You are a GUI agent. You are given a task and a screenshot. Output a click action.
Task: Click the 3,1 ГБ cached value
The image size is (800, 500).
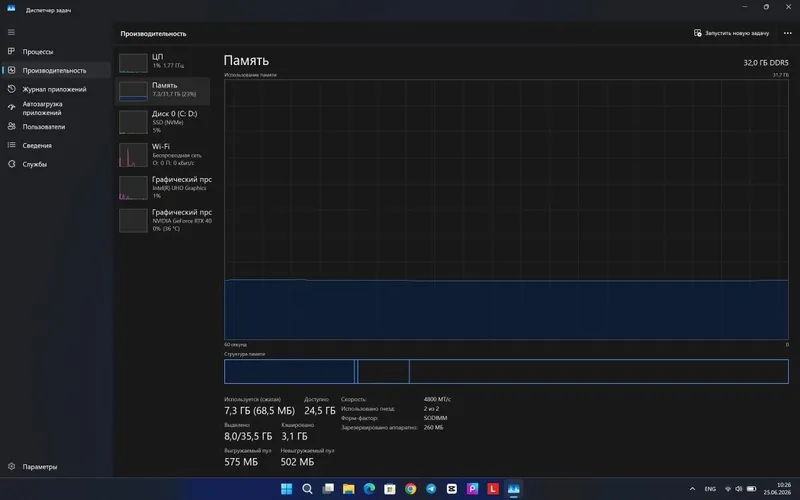[294, 436]
